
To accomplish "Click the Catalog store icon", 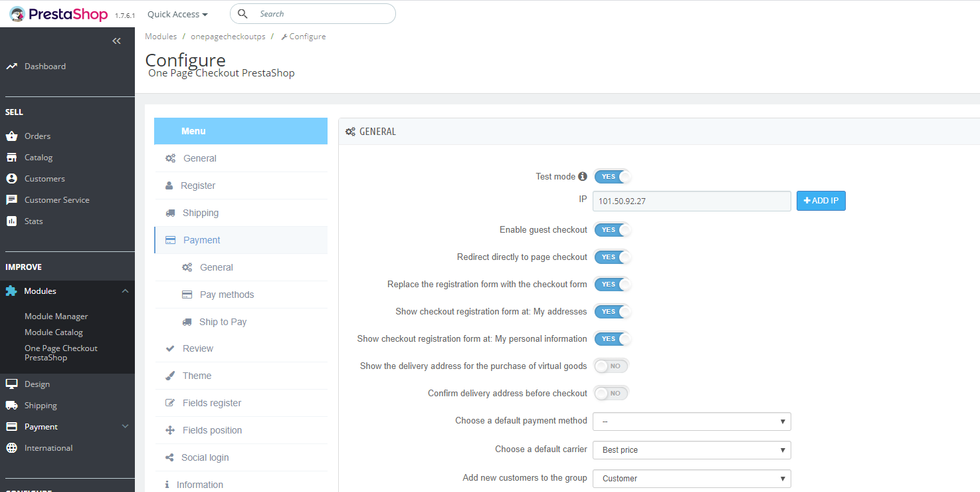I will point(11,158).
